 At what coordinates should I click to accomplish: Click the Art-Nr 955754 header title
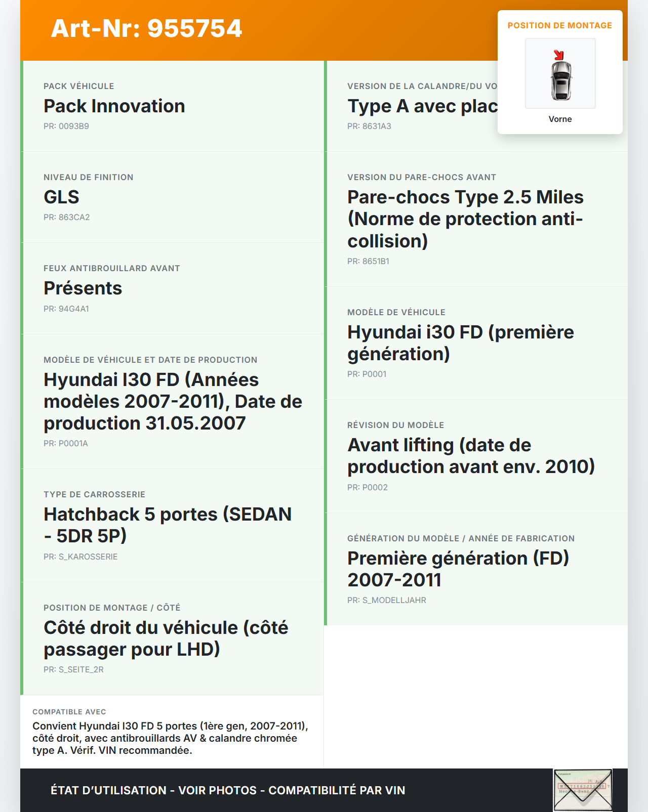coord(147,28)
